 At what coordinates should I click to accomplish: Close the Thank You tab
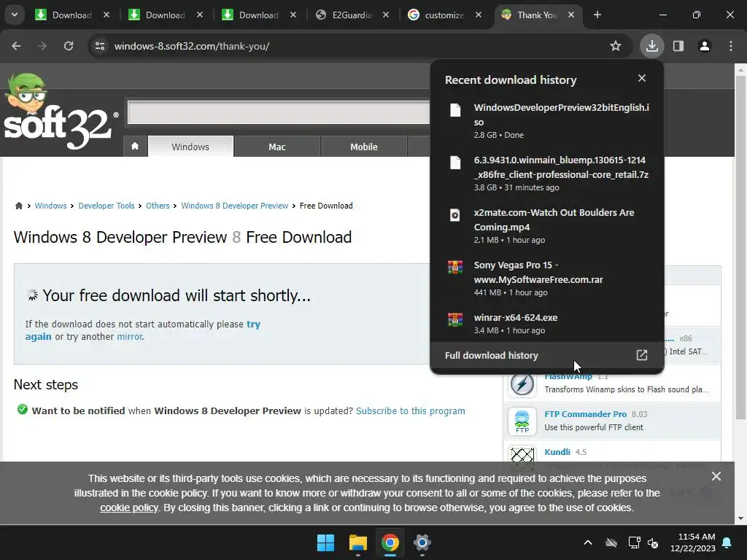coord(570,15)
